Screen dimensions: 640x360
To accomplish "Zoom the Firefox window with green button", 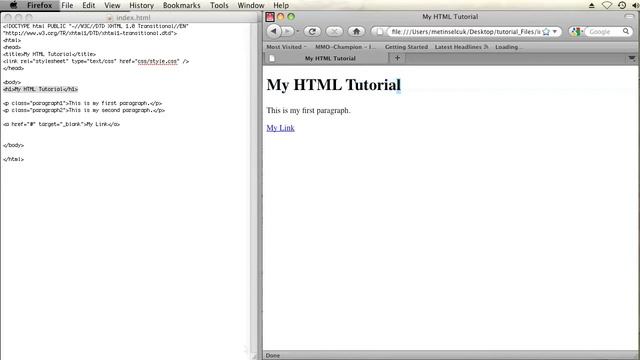I will coord(291,17).
